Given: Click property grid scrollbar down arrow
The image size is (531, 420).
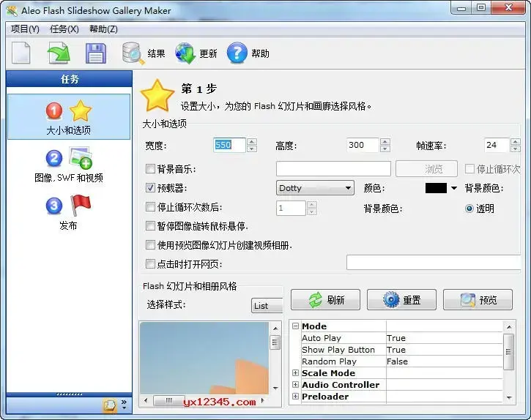Looking at the screenshot, I should click(x=508, y=397).
